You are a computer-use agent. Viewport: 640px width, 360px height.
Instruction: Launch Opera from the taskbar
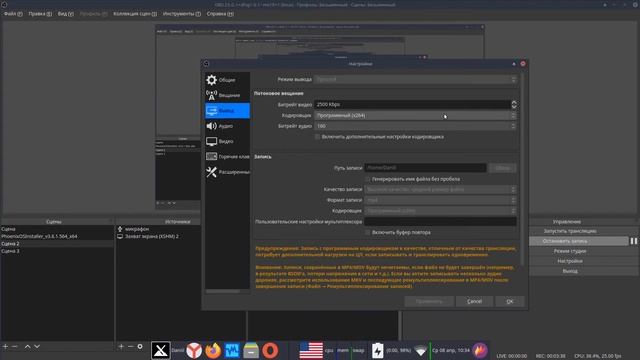(x=270, y=350)
